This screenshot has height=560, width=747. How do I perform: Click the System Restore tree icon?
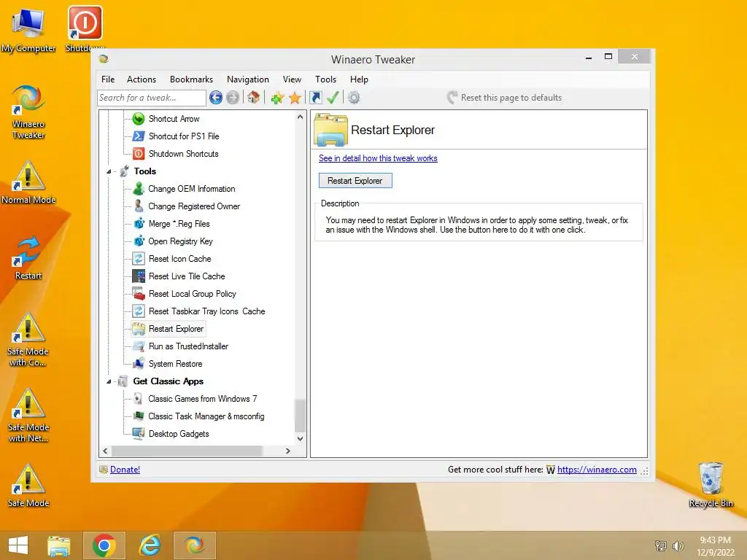[138, 364]
